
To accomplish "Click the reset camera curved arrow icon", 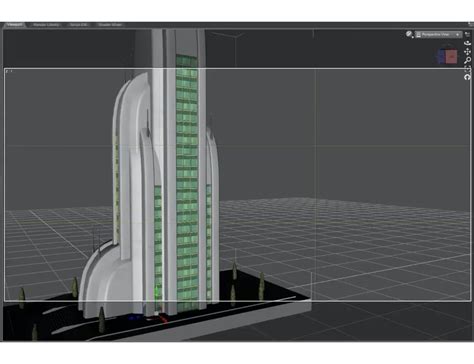I will [x=468, y=77].
